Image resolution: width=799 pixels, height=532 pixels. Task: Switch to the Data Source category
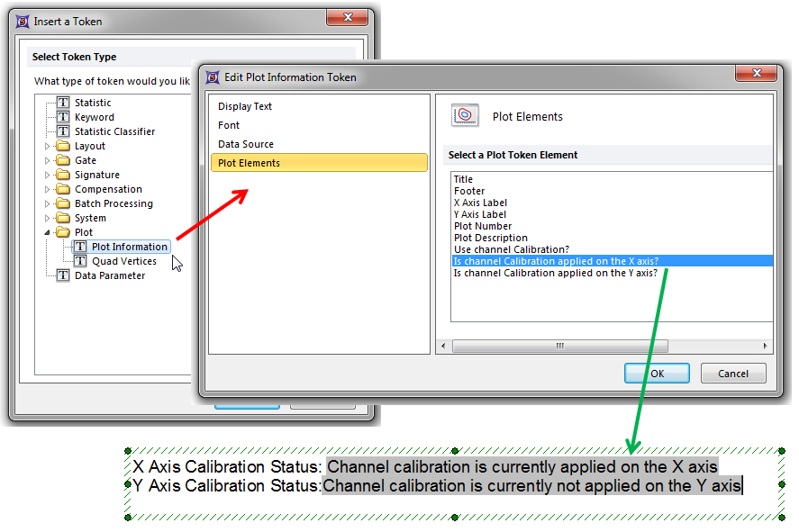[x=246, y=144]
